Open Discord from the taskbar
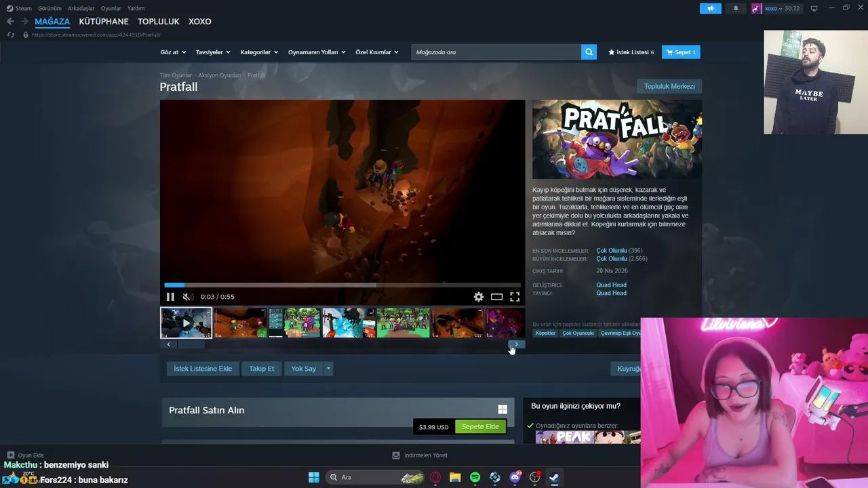This screenshot has width=868, height=488. [515, 477]
